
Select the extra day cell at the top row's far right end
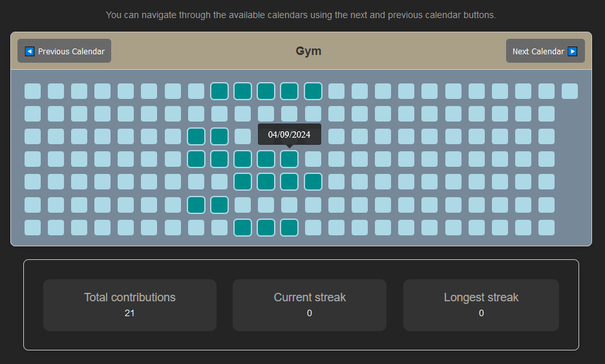tap(569, 91)
